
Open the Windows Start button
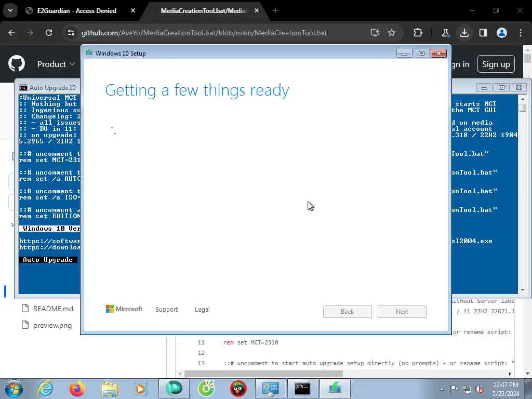pyautogui.click(x=14, y=389)
